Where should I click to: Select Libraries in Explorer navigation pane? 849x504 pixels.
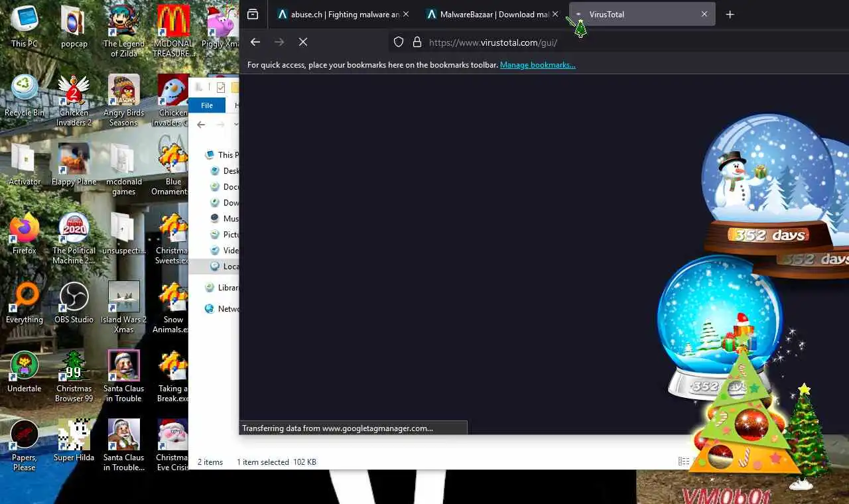coord(222,288)
